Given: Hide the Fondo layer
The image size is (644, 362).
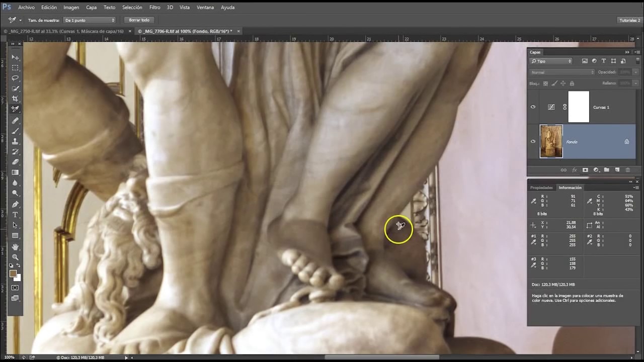Looking at the screenshot, I should coord(533,141).
